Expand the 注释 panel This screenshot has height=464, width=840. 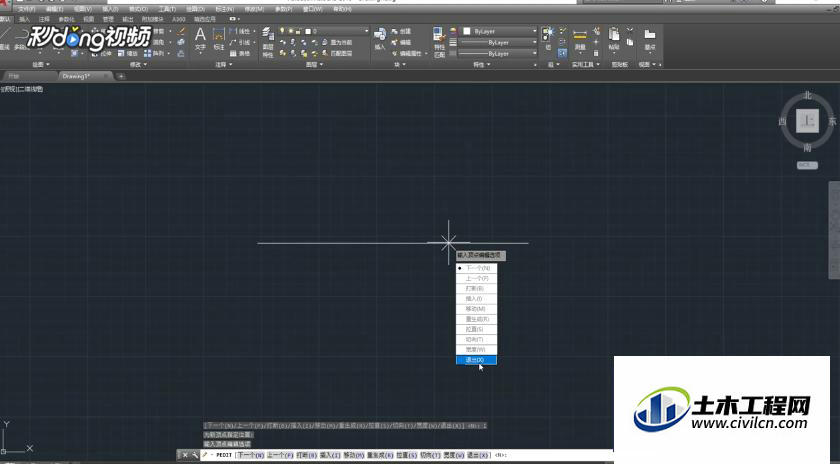pos(224,65)
